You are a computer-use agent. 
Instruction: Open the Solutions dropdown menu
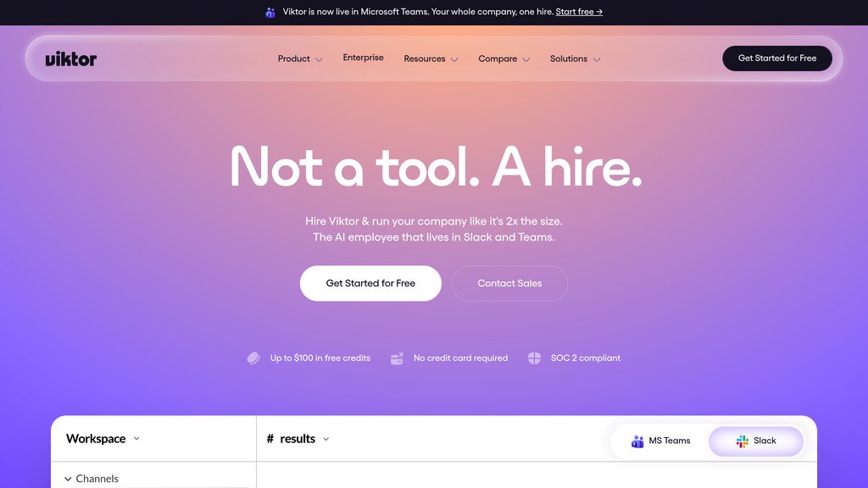pos(575,58)
